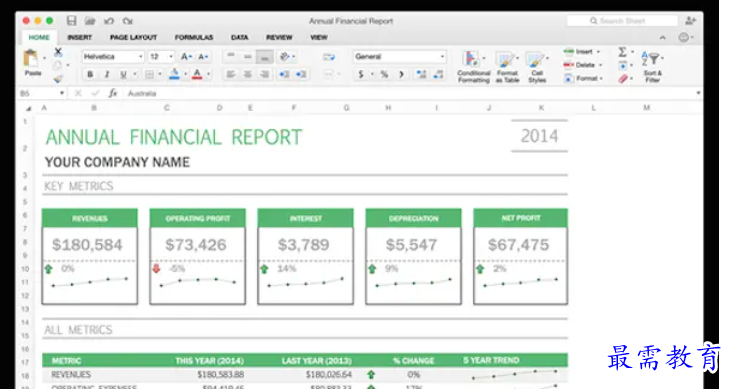Switch to the HOME tab
Screen dimensions: 729x389
(x=39, y=37)
